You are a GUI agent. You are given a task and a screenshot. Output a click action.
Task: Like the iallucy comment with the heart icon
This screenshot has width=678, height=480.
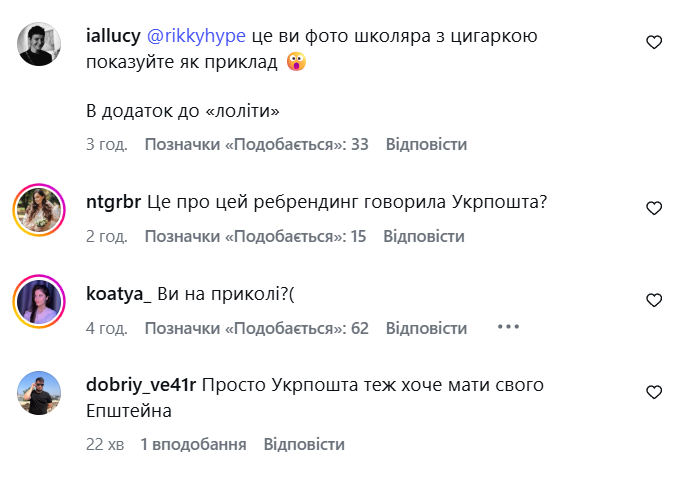pyautogui.click(x=654, y=42)
